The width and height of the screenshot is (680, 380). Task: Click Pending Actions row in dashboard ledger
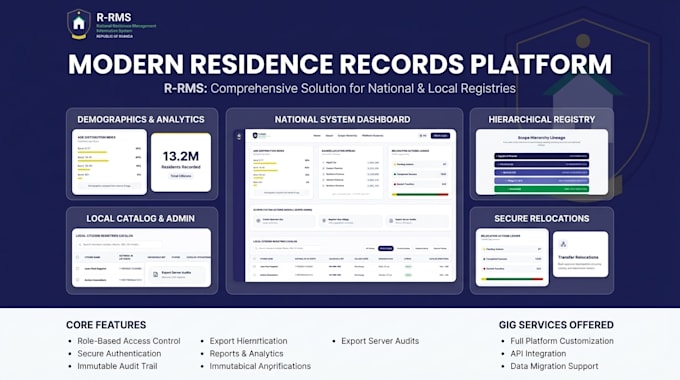[420, 164]
